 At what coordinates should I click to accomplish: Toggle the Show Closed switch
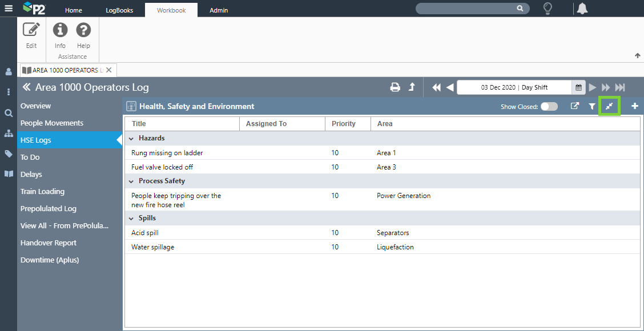point(549,107)
